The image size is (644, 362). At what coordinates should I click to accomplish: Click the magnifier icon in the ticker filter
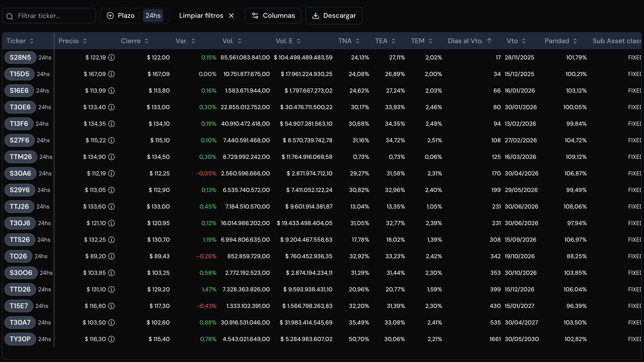[10, 17]
